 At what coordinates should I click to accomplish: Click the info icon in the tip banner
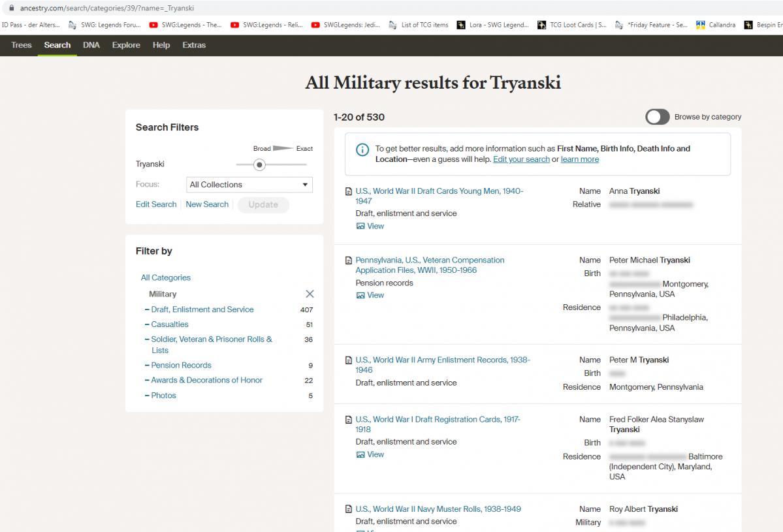point(362,150)
